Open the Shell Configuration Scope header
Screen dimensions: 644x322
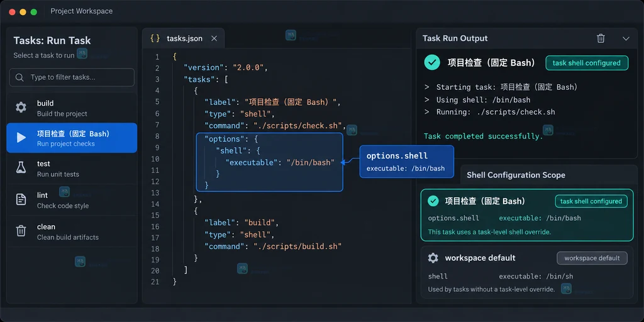(x=516, y=175)
